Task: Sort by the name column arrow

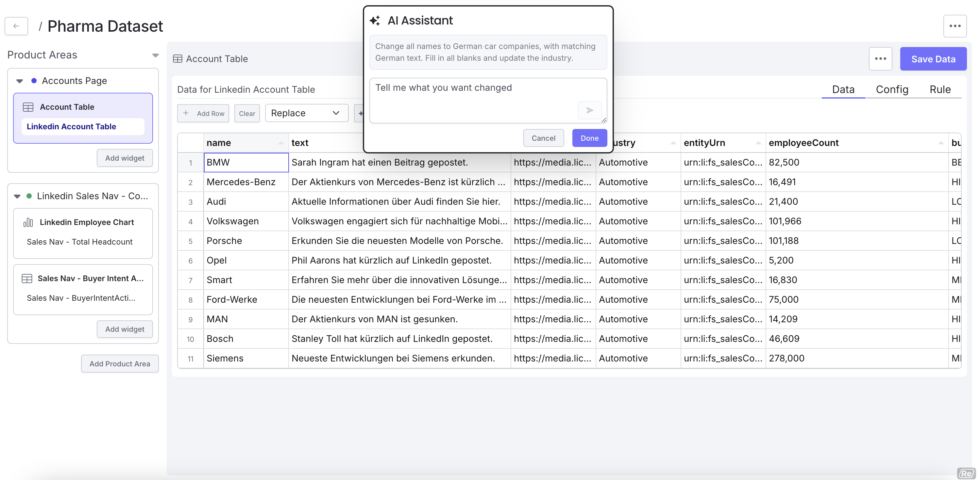Action: 281,143
